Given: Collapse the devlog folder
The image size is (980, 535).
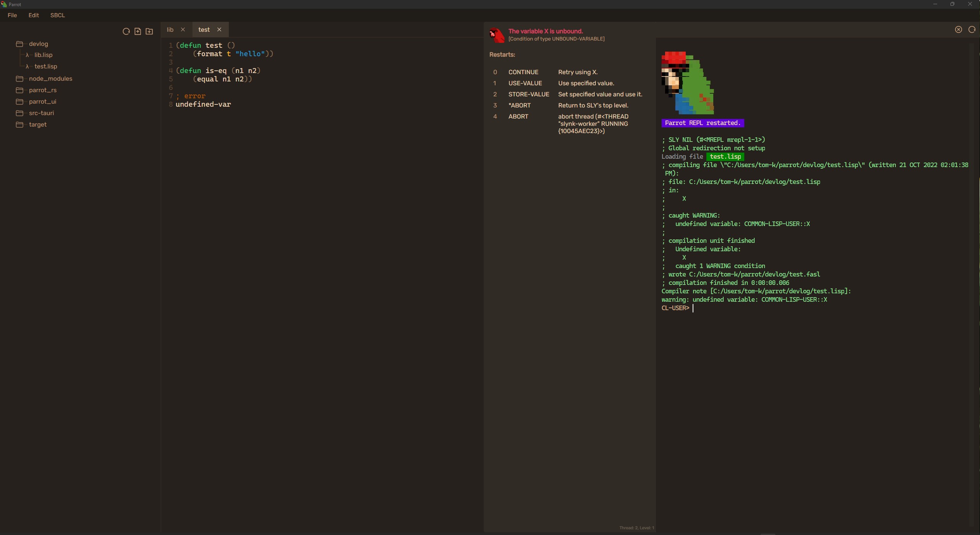Looking at the screenshot, I should [x=38, y=44].
